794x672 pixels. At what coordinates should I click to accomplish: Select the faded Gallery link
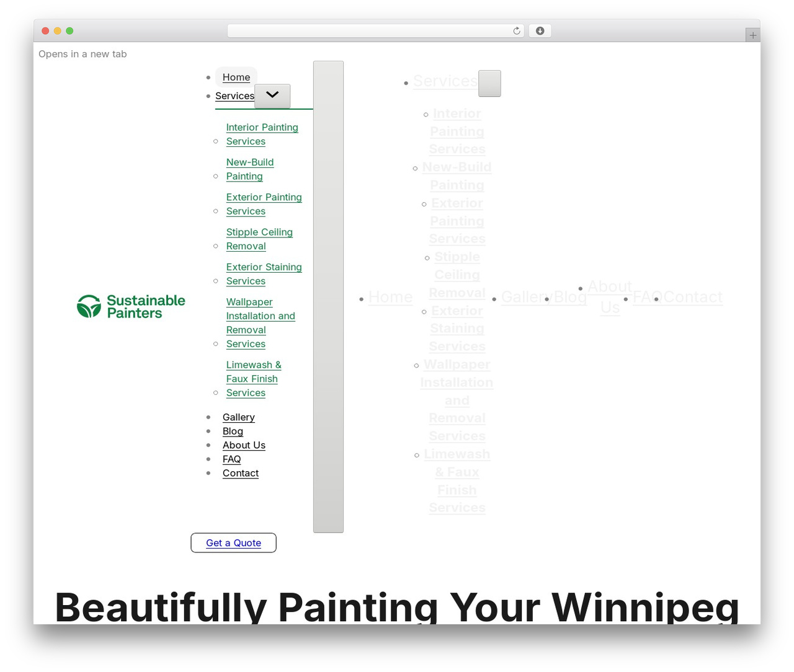[x=527, y=298]
